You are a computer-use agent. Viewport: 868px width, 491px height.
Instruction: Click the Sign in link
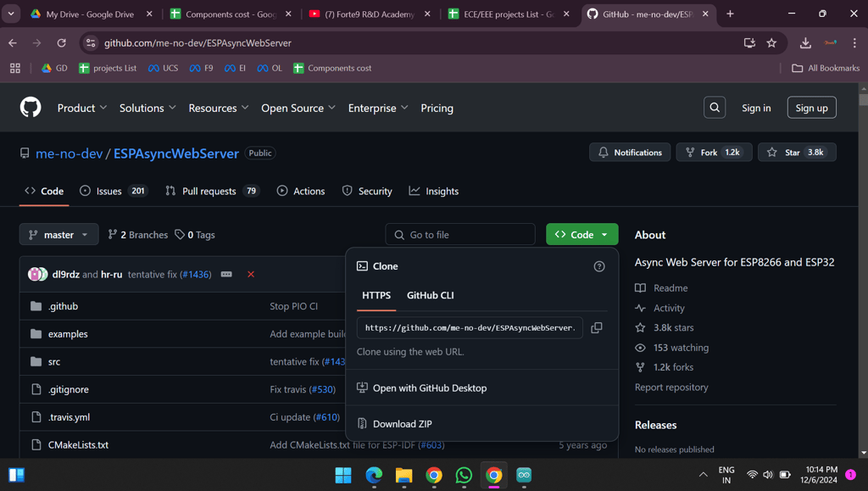(x=756, y=108)
